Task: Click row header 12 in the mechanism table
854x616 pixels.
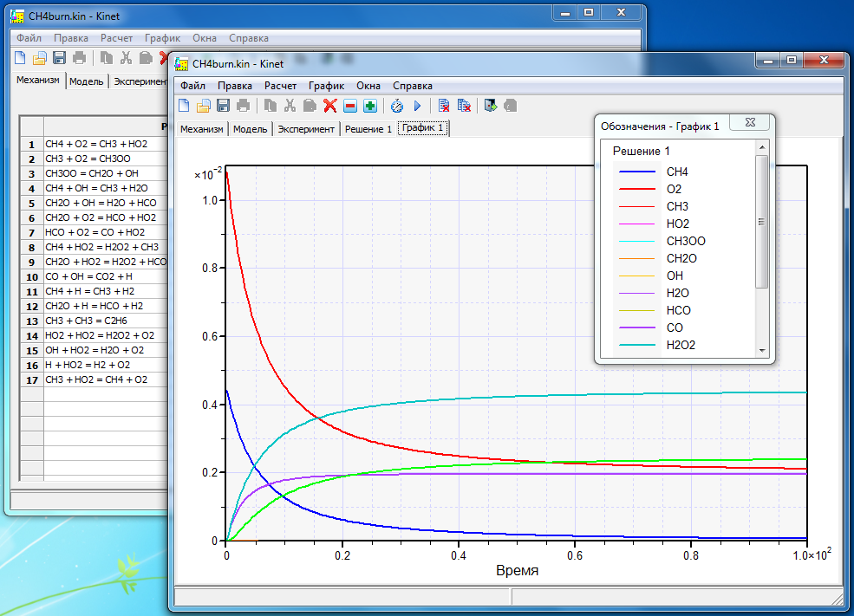Action: [31, 306]
